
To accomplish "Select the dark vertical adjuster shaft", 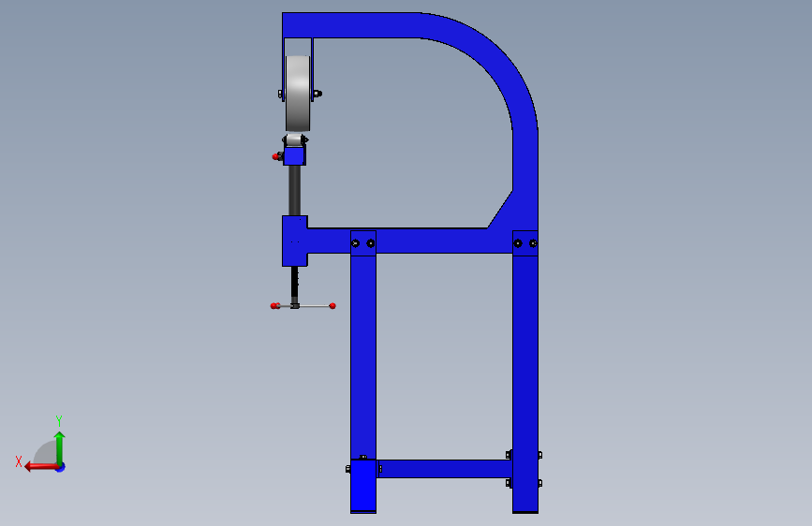I will pos(295,190).
